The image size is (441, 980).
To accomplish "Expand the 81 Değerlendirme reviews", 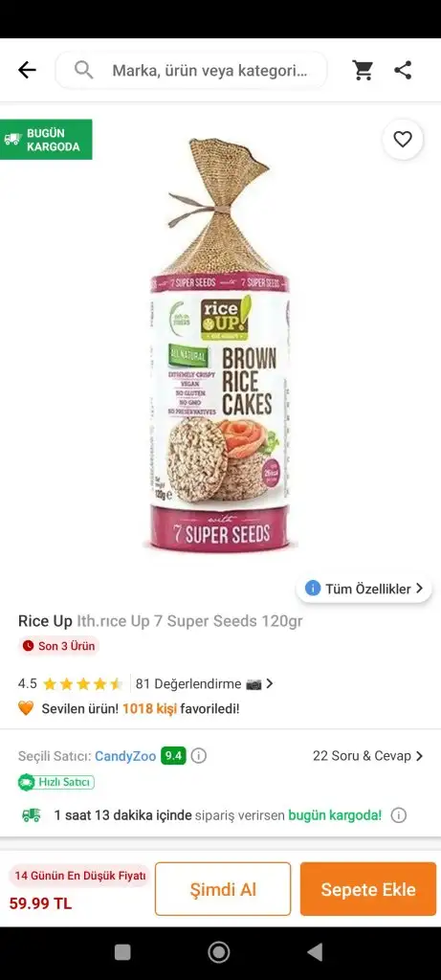I will coord(205,683).
